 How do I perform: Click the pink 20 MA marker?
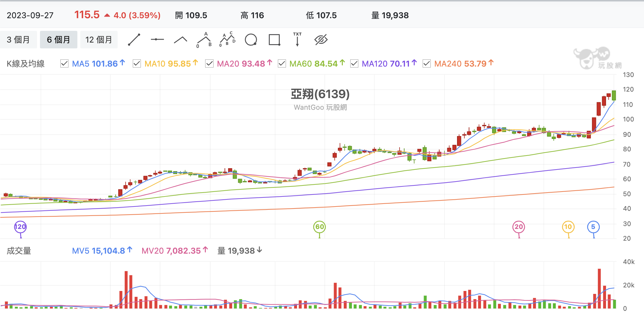pyautogui.click(x=519, y=227)
